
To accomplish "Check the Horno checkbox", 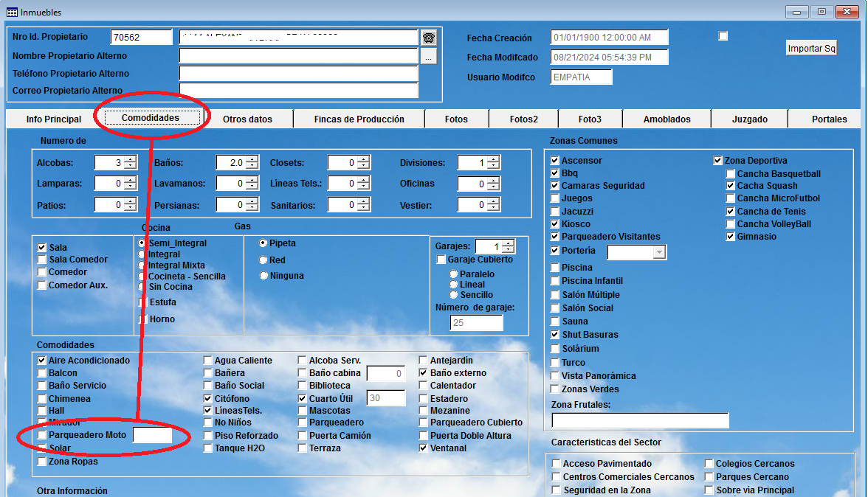I will click(x=142, y=319).
